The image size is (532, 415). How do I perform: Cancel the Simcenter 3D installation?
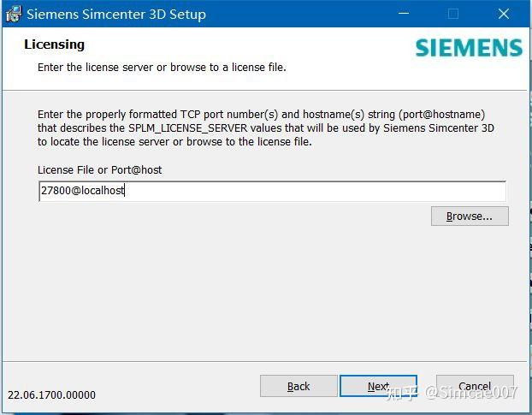[475, 386]
